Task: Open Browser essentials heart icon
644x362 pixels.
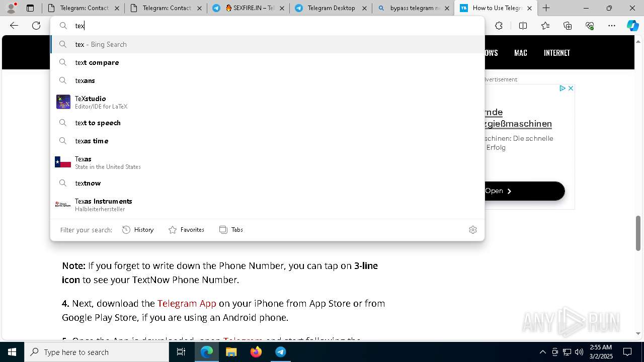Action: point(590,26)
